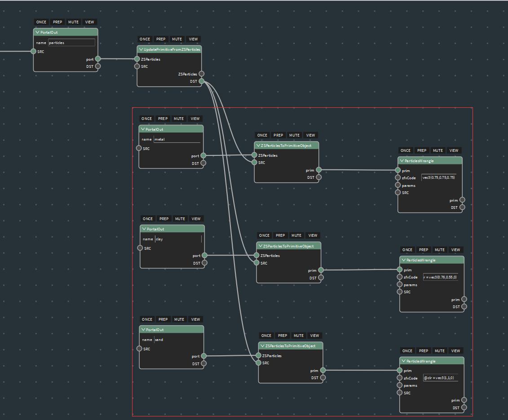508x420 pixels.
Task: Click PREP button on ParticlesWrangle vec3(0.76,0.55,0) node
Action: coord(424,250)
